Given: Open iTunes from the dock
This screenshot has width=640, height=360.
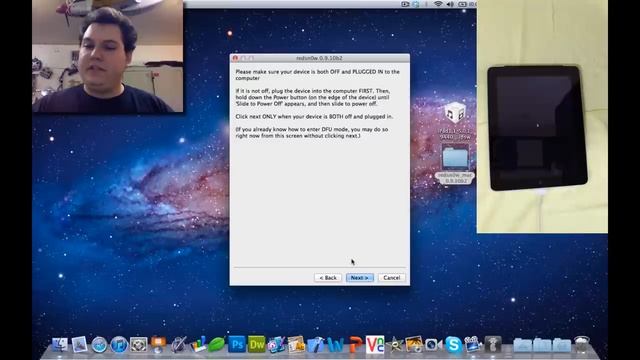Looking at the screenshot, I should (x=119, y=345).
